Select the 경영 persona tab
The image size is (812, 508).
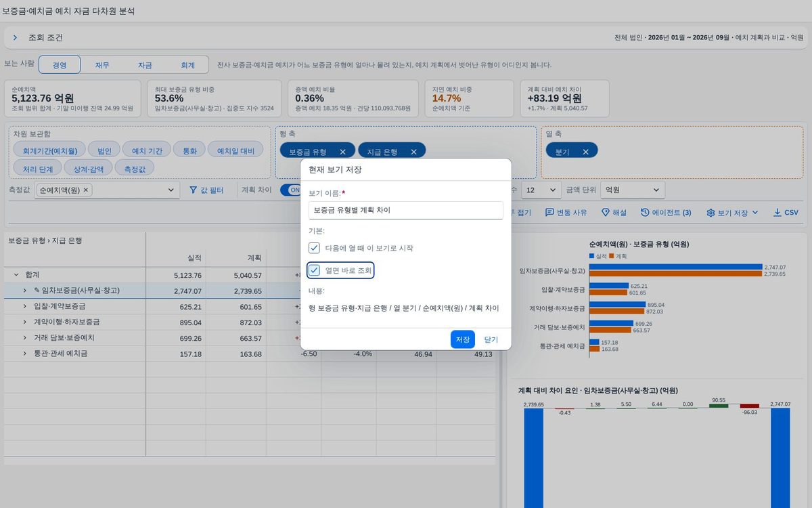click(60, 65)
